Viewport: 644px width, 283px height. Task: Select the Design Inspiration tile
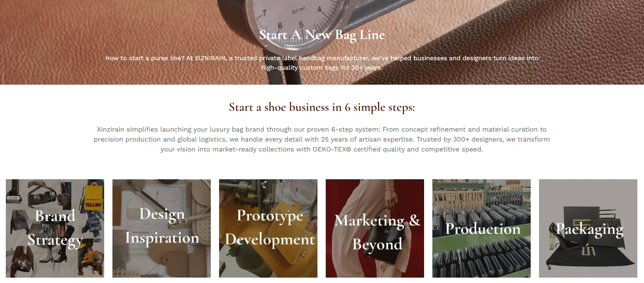[161, 228]
